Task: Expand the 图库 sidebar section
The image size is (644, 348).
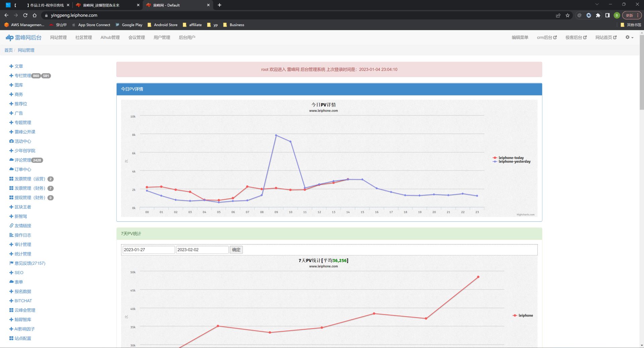Action: click(16, 85)
